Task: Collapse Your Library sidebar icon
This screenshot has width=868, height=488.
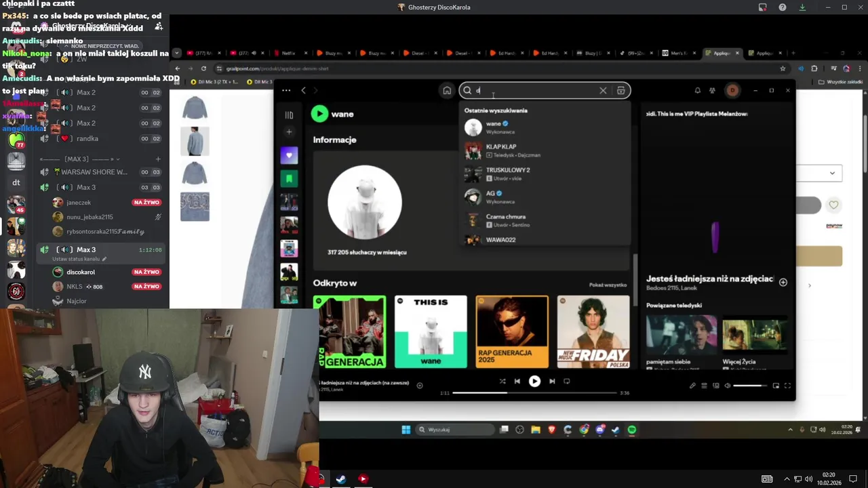Action: (x=289, y=115)
